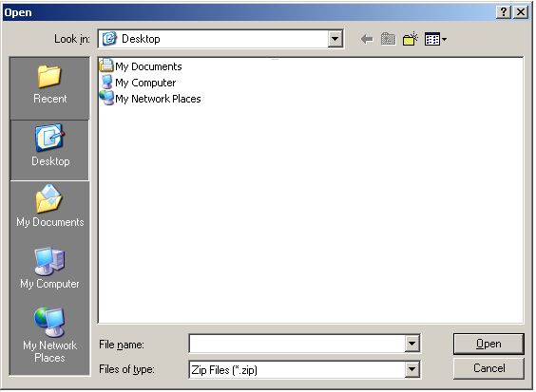Select My Computer in the file list

pos(139,83)
